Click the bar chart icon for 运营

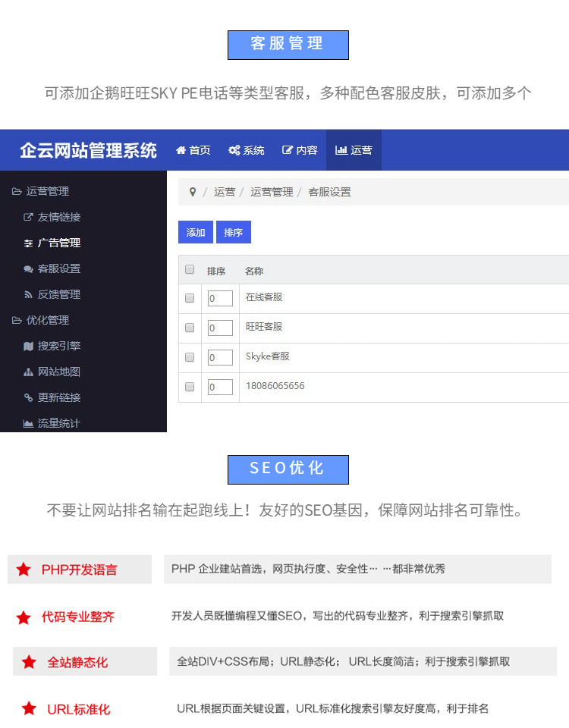[x=341, y=150]
